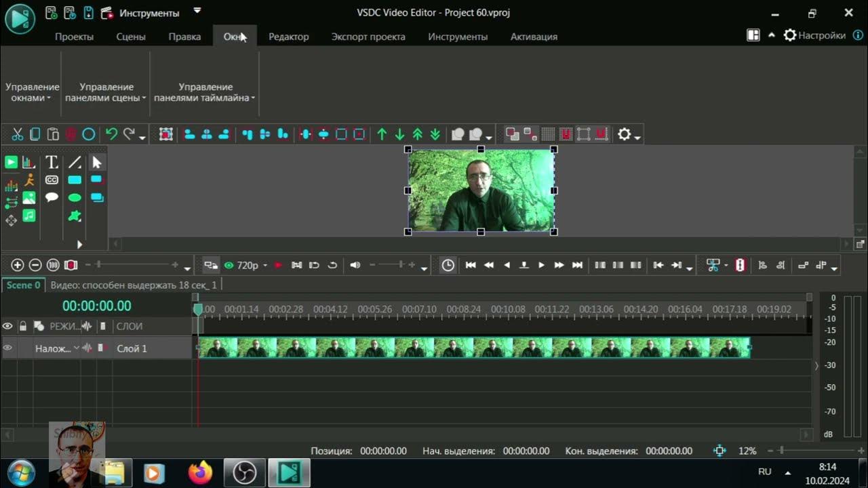Viewport: 868px width, 488px height.
Task: Toggle the grid display button
Action: [x=548, y=134]
